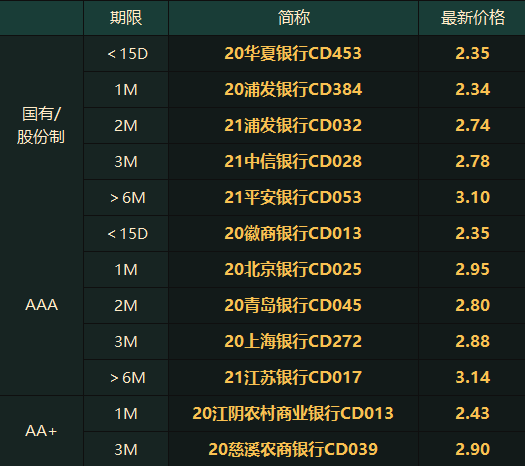Select >6M term in 21平安银行CD053 row

[x=128, y=198]
